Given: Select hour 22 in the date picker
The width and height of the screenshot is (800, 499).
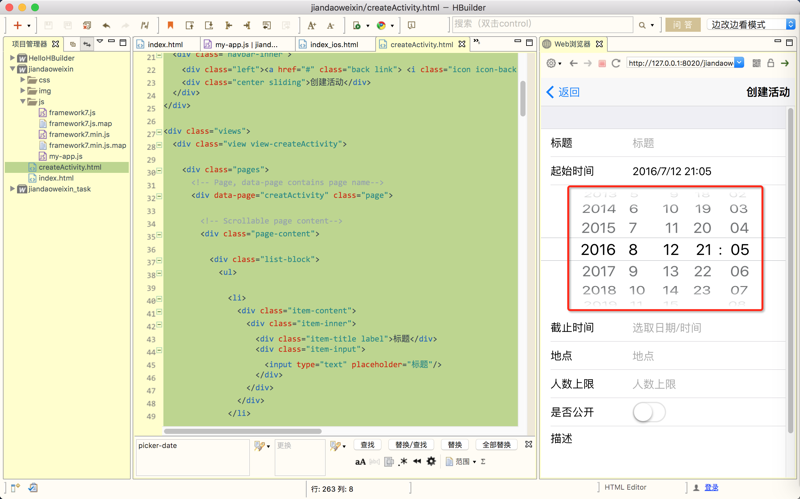Looking at the screenshot, I should (x=703, y=271).
